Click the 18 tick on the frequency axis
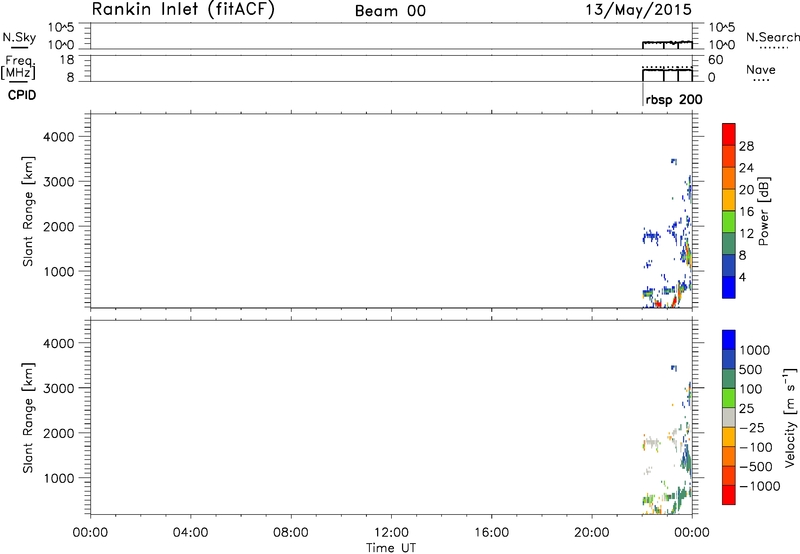This screenshot has height=554, width=800. tap(66, 60)
